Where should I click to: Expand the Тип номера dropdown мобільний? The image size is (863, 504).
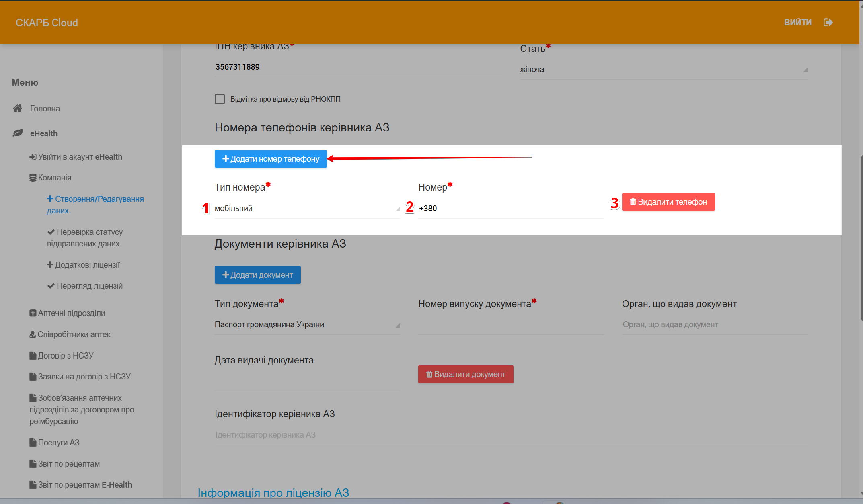[x=306, y=208]
